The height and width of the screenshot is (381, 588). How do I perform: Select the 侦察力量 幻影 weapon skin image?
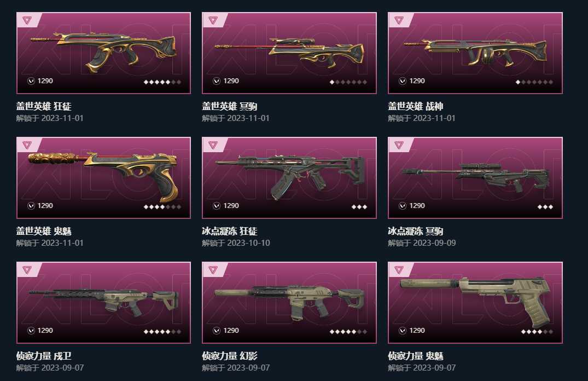tap(289, 303)
